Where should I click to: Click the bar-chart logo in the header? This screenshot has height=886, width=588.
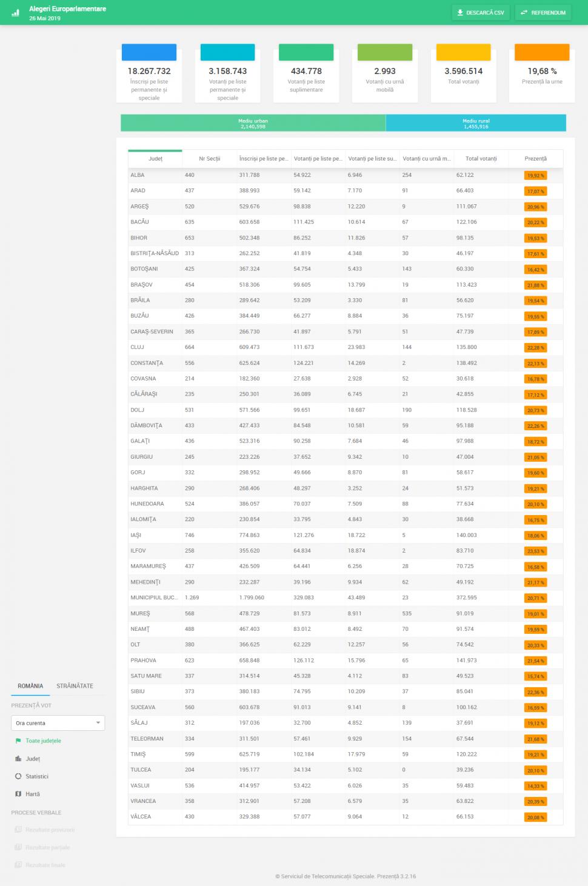coord(14,12)
